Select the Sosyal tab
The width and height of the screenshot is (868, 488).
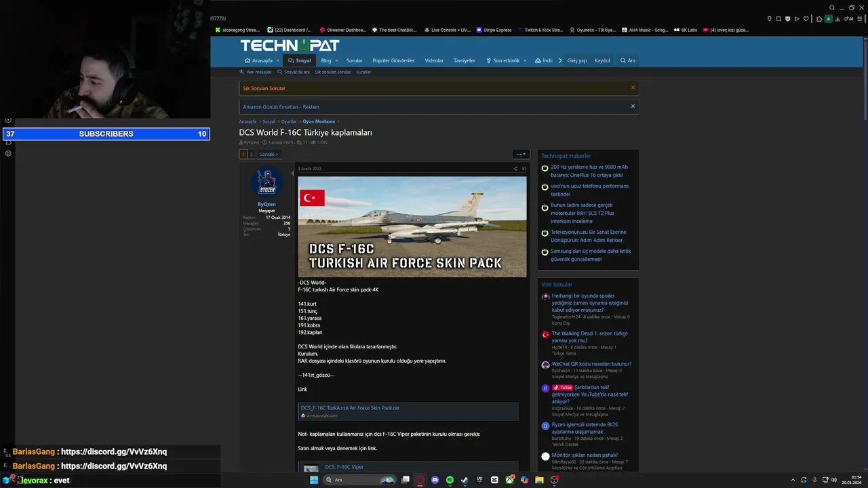click(x=299, y=60)
